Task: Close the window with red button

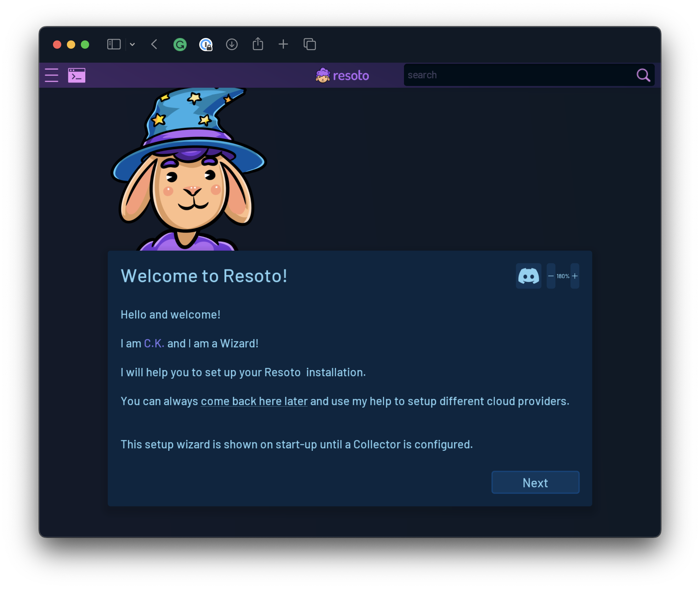Action: point(57,45)
